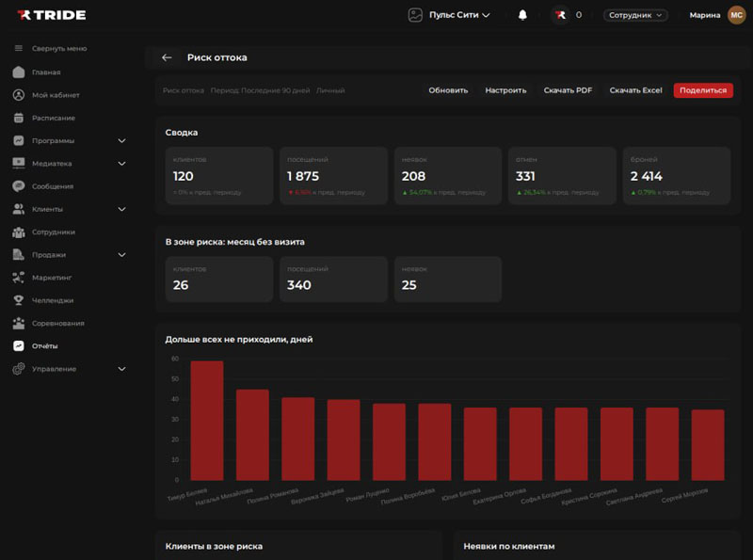Open the Сообщения chat icon
This screenshot has width=753, height=560.
19,186
